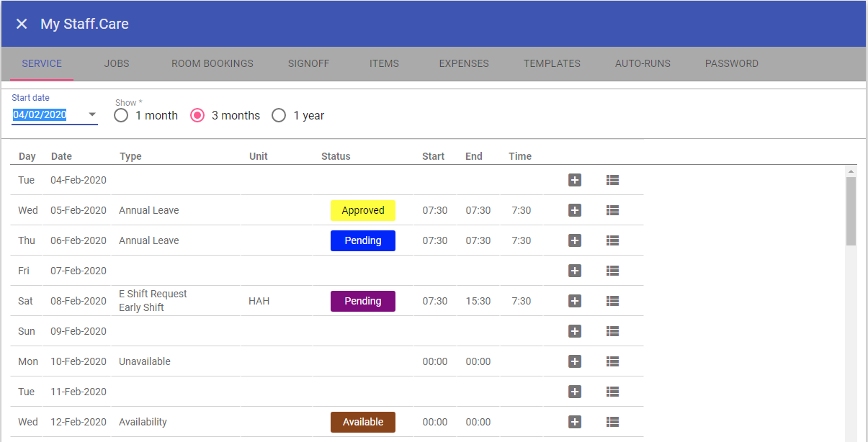Image resolution: width=868 pixels, height=442 pixels.
Task: Click the plus icon on 06-Feb-2020 row
Action: (x=574, y=240)
